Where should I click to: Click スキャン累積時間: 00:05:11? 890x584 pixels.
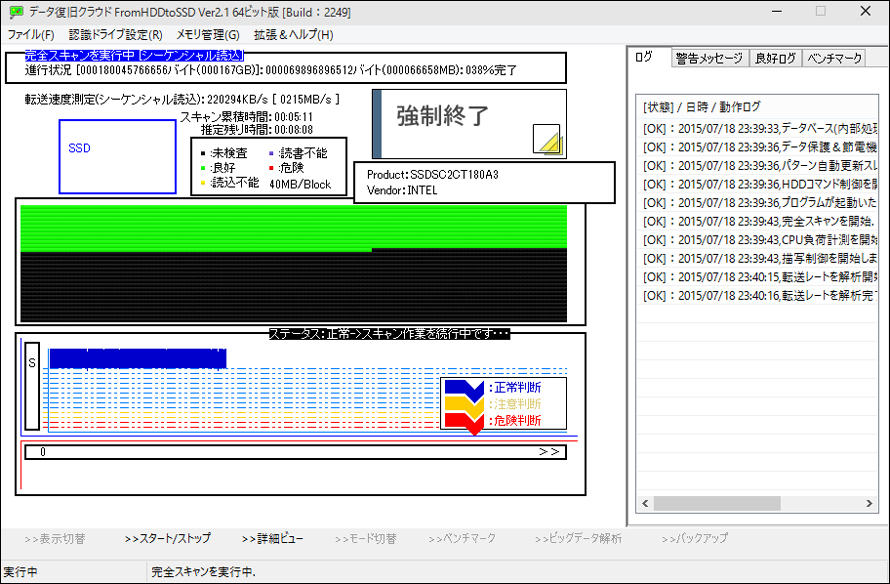(x=246, y=117)
